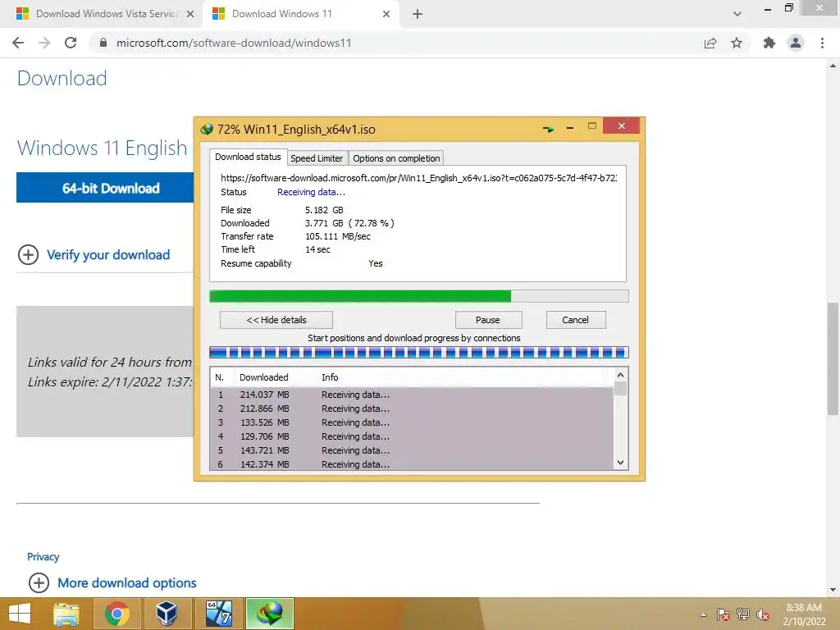Open the 64-bit 7 taskbar app
840x630 pixels.
coord(218,614)
